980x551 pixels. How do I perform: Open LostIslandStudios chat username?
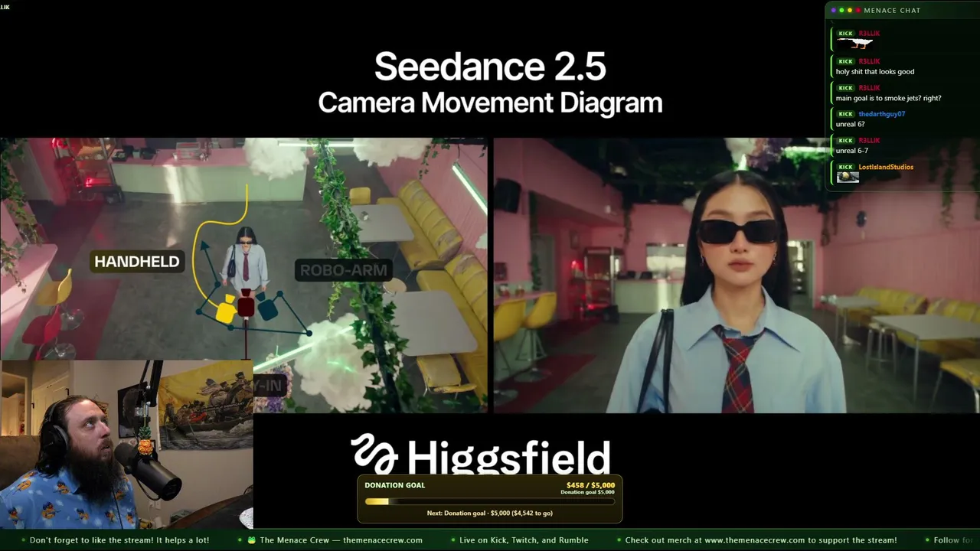pos(886,167)
